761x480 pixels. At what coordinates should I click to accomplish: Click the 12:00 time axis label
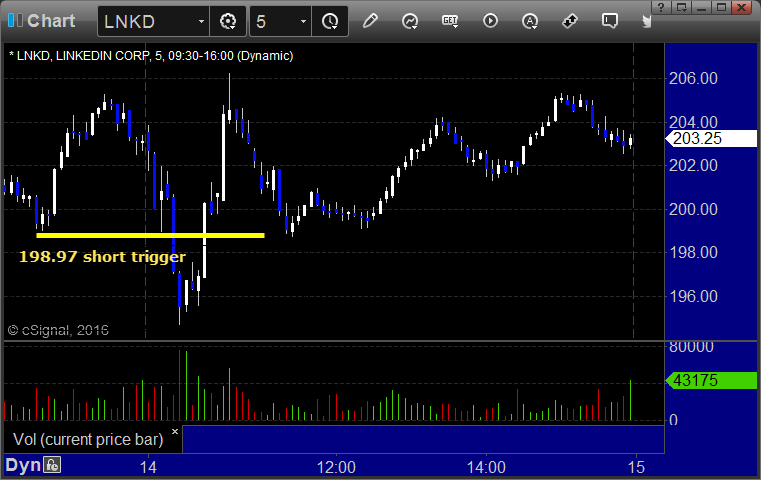(336, 467)
